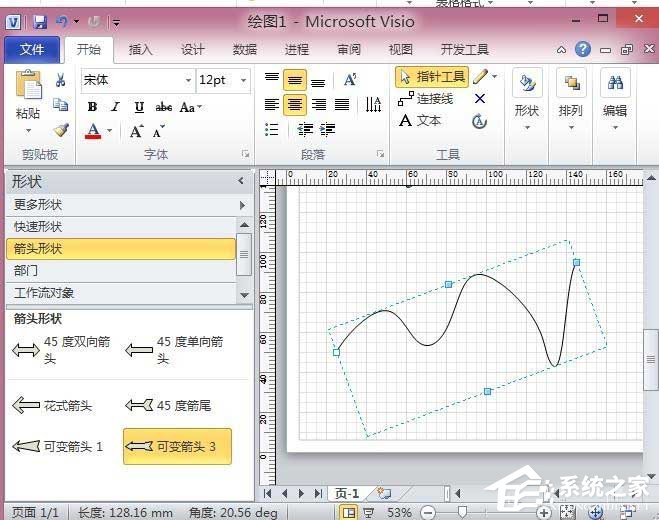This screenshot has height=520, width=659.
Task: Click the Redo icon in title bar
Action: 94,21
